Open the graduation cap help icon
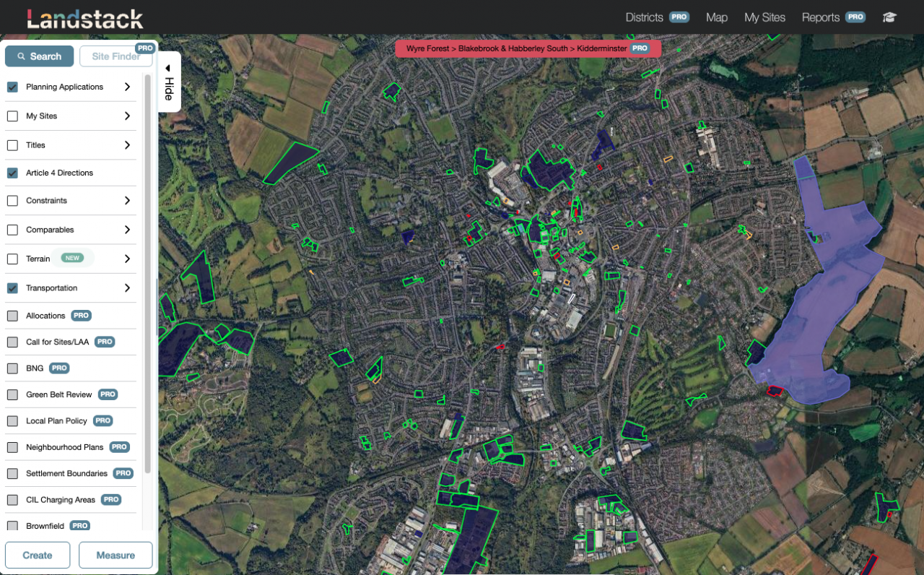924x575 pixels. pos(889,17)
